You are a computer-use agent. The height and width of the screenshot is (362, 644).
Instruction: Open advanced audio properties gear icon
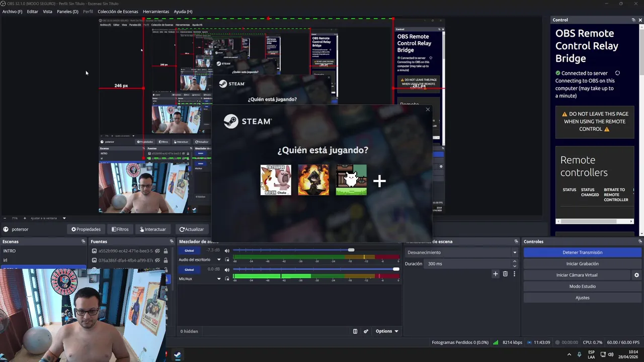[x=366, y=331]
